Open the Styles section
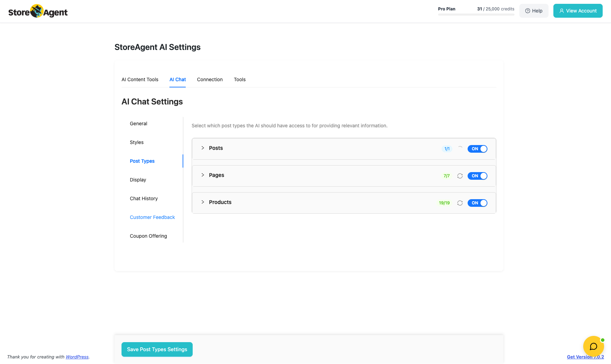 click(137, 142)
